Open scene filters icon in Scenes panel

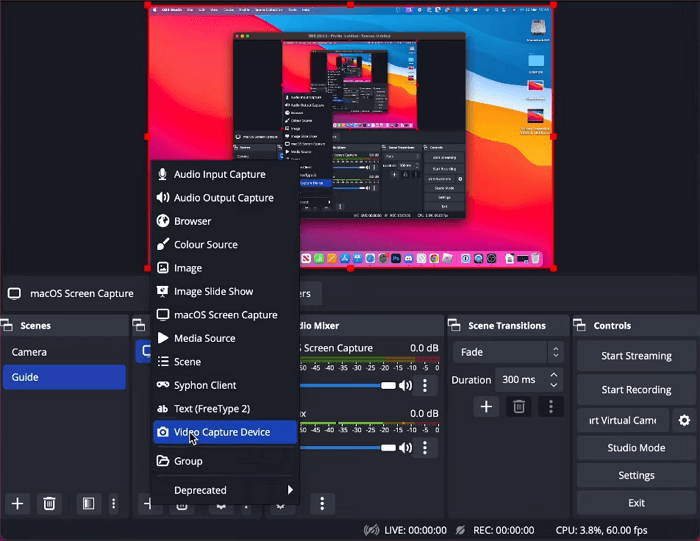(88, 504)
